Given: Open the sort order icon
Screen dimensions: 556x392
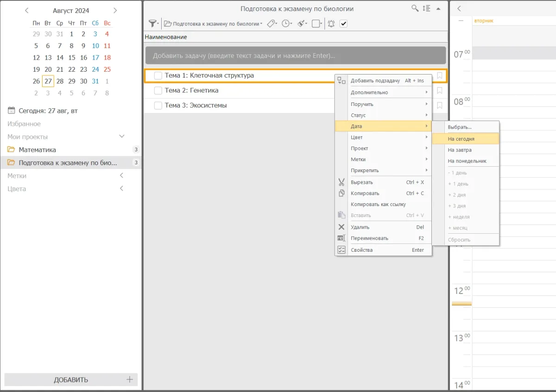Looking at the screenshot, I should [x=427, y=8].
